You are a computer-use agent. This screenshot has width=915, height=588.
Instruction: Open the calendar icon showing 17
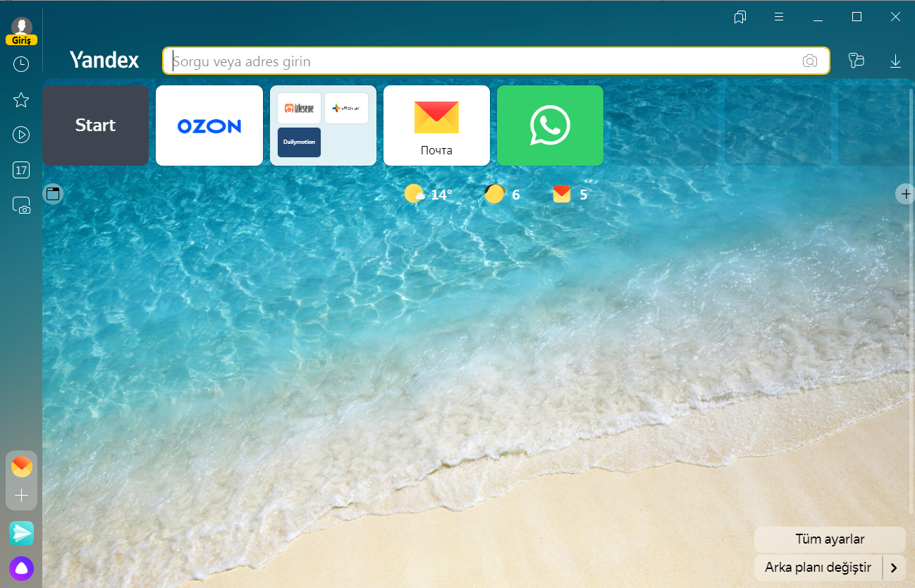point(21,170)
